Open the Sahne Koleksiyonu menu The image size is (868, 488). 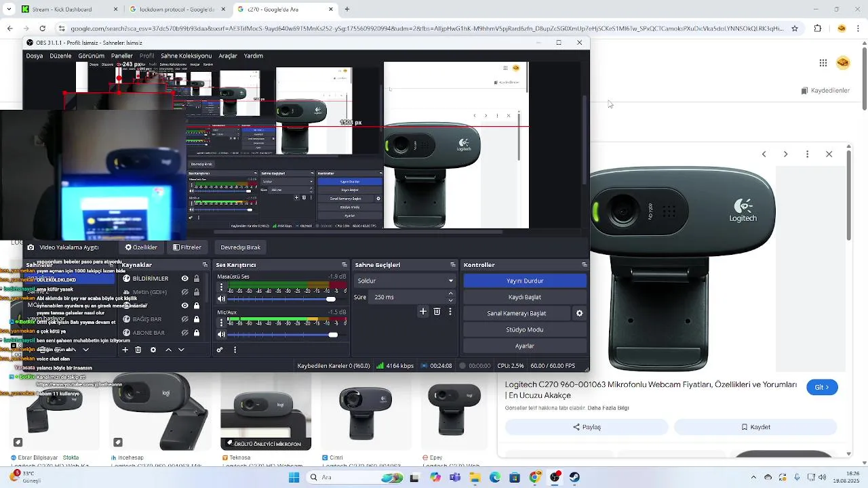point(186,56)
